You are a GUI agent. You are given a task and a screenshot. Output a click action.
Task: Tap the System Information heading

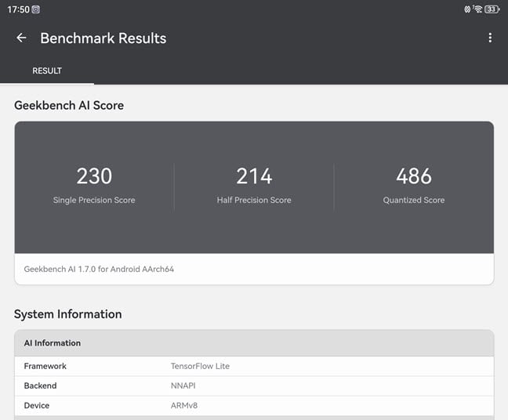pos(68,314)
